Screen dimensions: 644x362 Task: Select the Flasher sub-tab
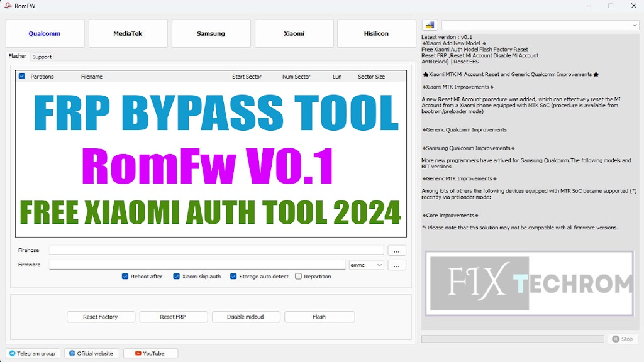point(17,56)
